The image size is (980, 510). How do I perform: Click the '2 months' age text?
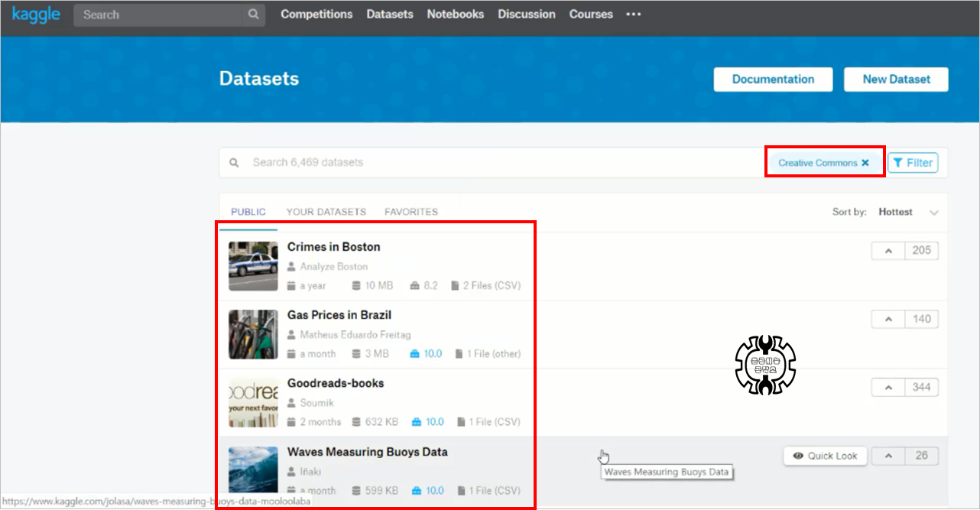click(x=320, y=422)
